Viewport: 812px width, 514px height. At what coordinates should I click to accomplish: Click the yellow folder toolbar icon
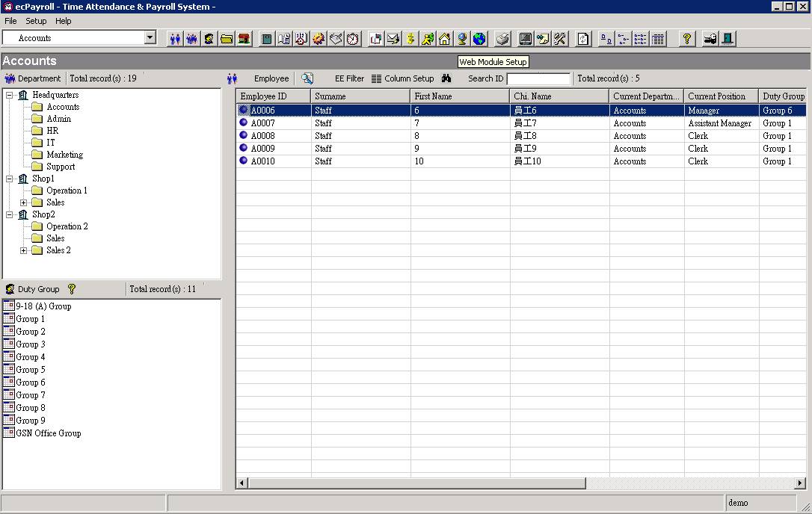point(227,39)
